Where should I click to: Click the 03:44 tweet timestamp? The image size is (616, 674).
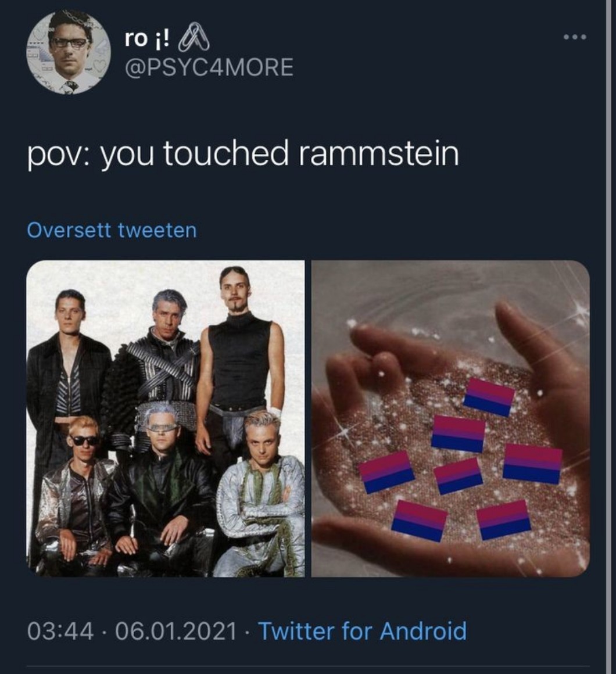coord(60,631)
